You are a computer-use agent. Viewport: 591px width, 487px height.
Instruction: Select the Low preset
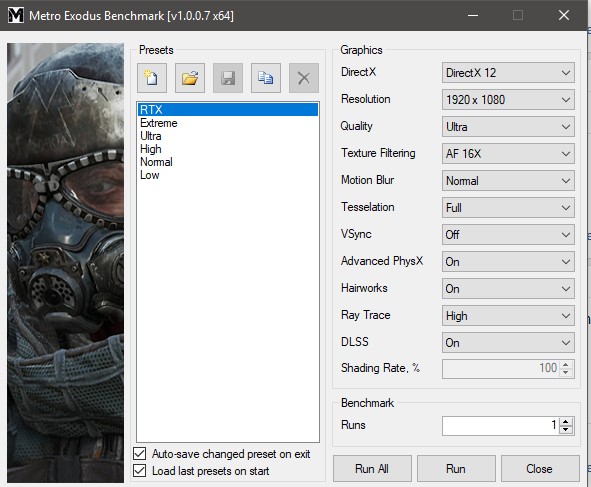click(228, 175)
